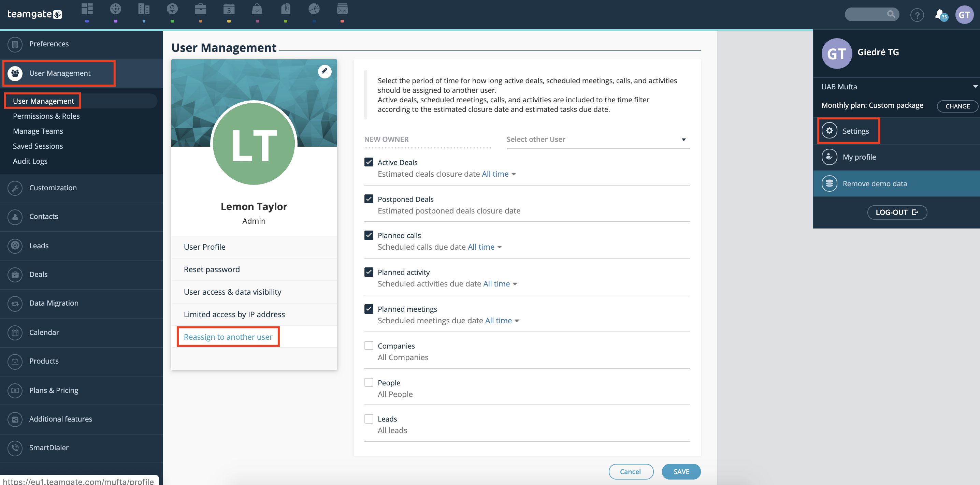Select Permissions & Roles in sidebar submenu
The width and height of the screenshot is (980, 485).
(46, 116)
